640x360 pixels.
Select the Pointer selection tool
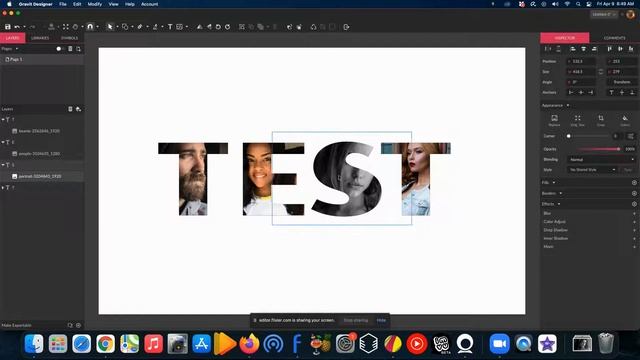[x=109, y=27]
